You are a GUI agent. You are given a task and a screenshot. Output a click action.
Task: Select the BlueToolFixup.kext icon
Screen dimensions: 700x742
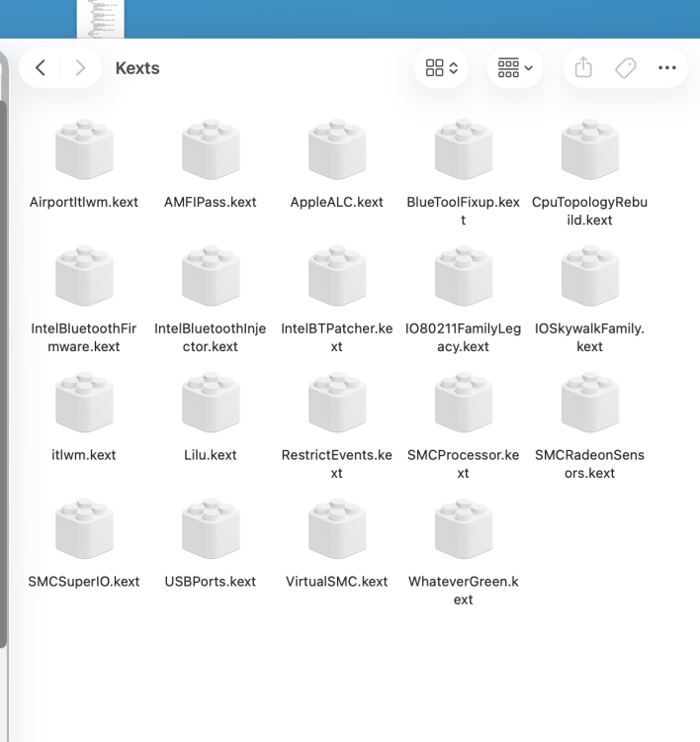click(464, 149)
